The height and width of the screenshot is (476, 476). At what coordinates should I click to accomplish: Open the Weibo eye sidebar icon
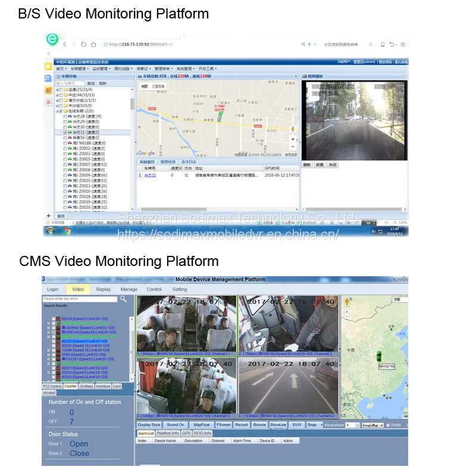point(48,90)
